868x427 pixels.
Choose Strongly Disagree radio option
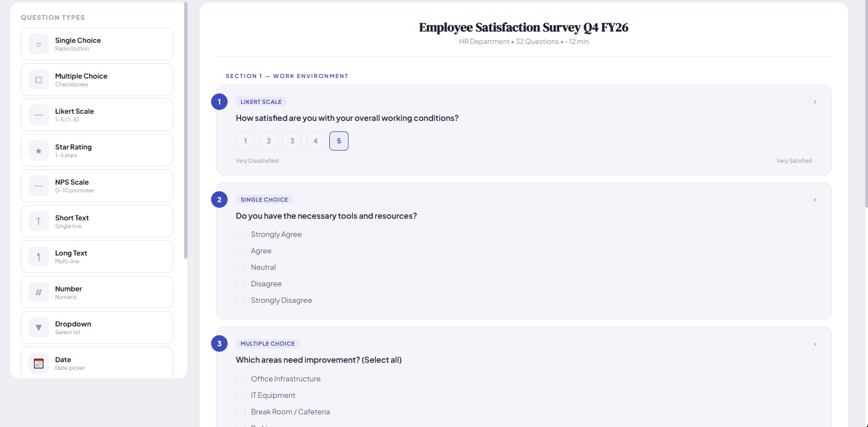(x=241, y=300)
